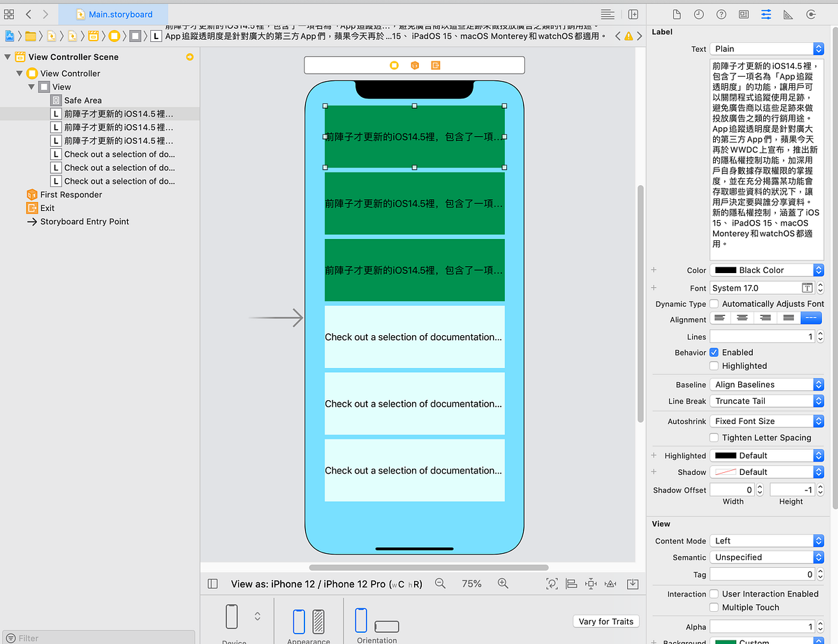Open the Content Mode dropdown
The height and width of the screenshot is (644, 838).
(766, 540)
